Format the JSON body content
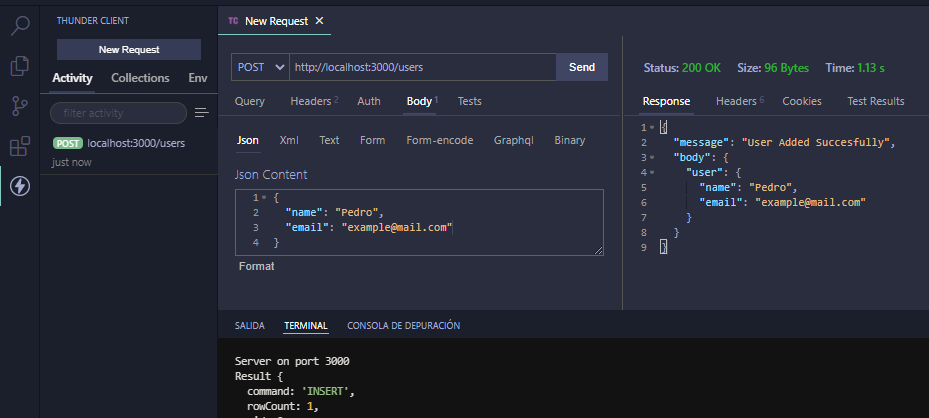This screenshot has height=418, width=929. click(257, 266)
